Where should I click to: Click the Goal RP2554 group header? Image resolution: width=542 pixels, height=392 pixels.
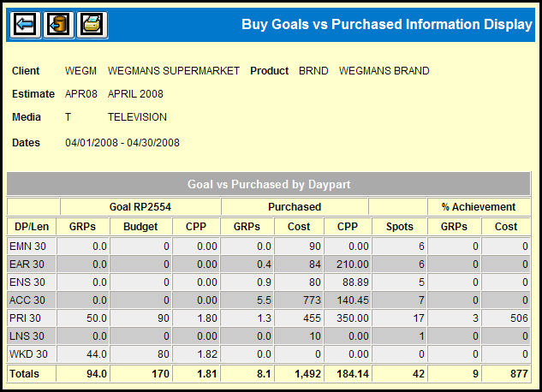coord(140,206)
